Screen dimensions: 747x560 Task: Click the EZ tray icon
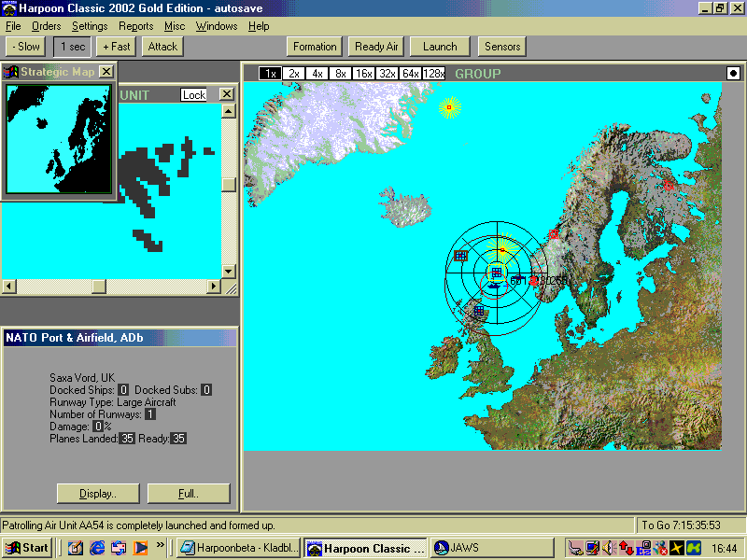pos(643,548)
